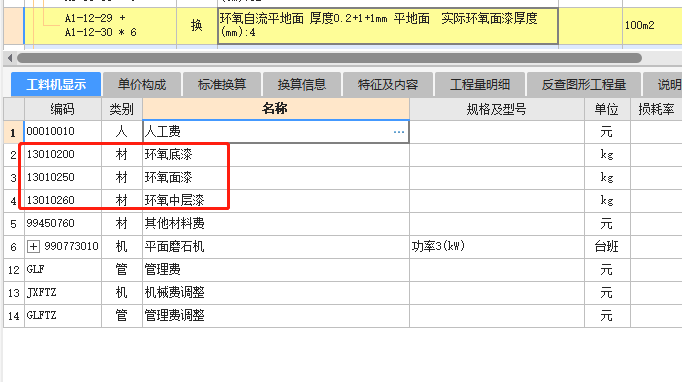Click the 编码 column header

pyautogui.click(x=63, y=109)
